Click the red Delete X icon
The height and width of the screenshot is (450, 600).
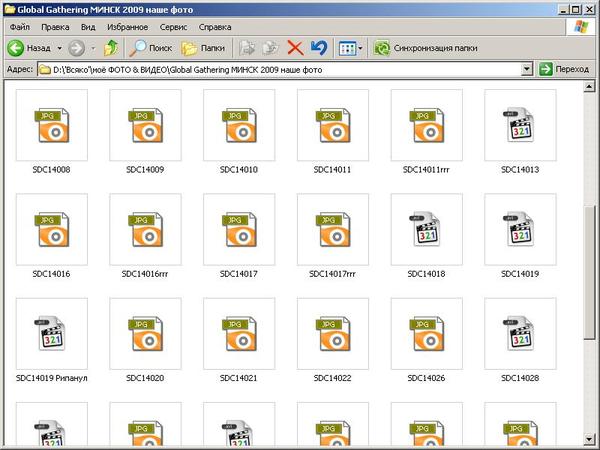click(295, 48)
